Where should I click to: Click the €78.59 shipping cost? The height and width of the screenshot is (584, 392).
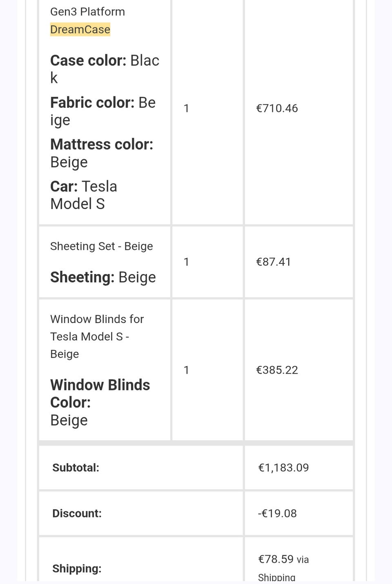(x=276, y=559)
